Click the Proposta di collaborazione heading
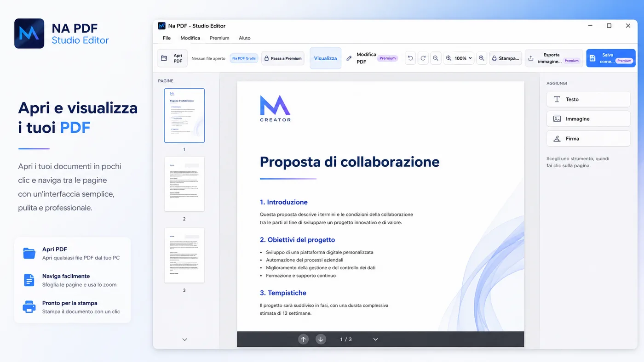644x362 pixels. [x=350, y=162]
